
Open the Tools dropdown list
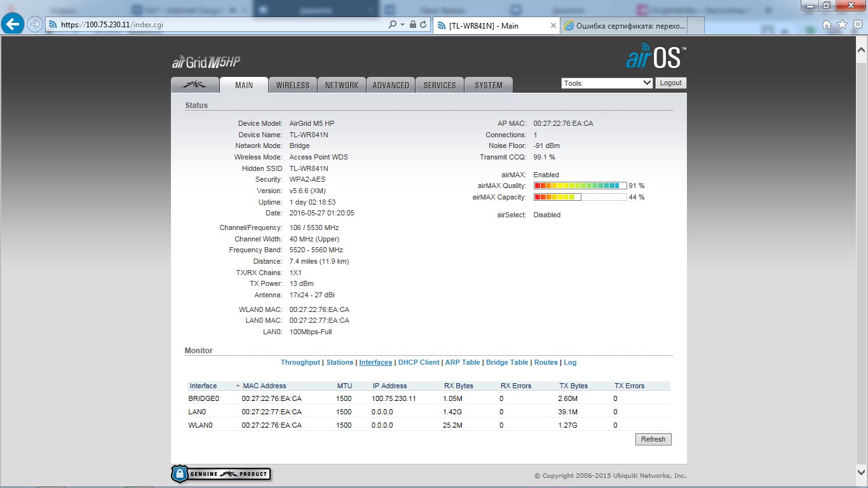pos(607,83)
